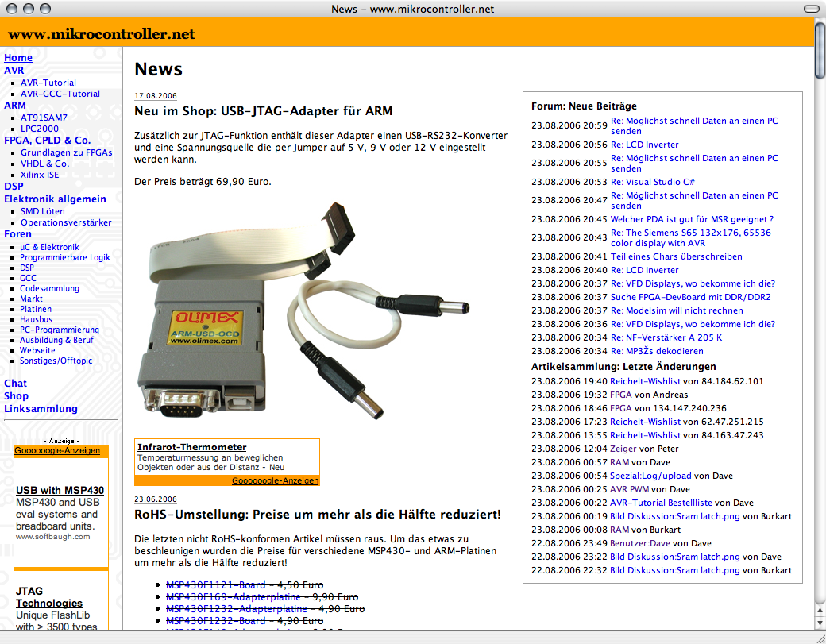
Task: Click the page's vertical scrollbar thumb
Action: tap(820, 51)
